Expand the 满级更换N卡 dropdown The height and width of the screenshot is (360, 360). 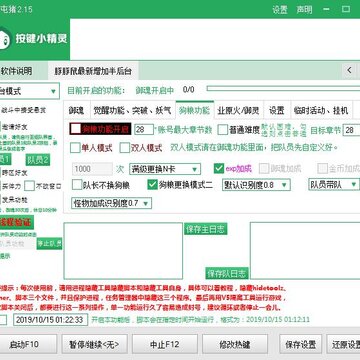pos(165,169)
